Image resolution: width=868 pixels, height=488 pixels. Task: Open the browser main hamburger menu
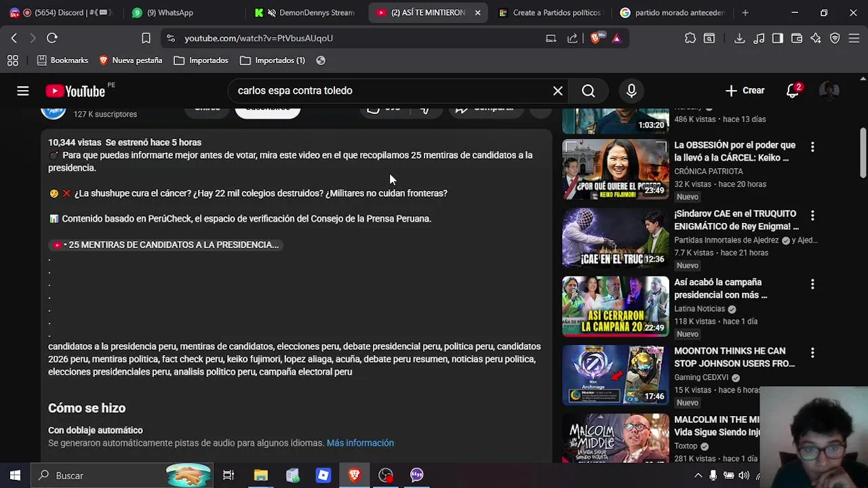[x=854, y=39]
